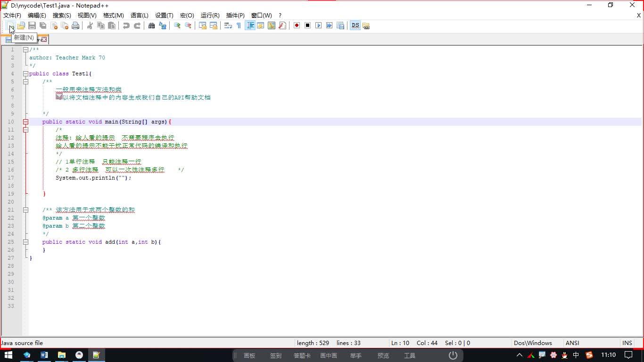Redo the edit from the toolbar
644x362 pixels.
point(137,25)
